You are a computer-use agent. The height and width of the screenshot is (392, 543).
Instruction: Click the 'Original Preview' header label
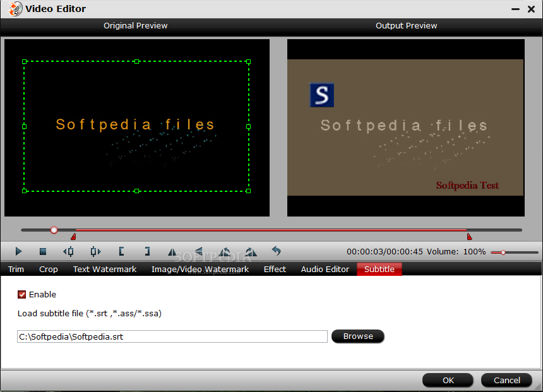coord(135,26)
